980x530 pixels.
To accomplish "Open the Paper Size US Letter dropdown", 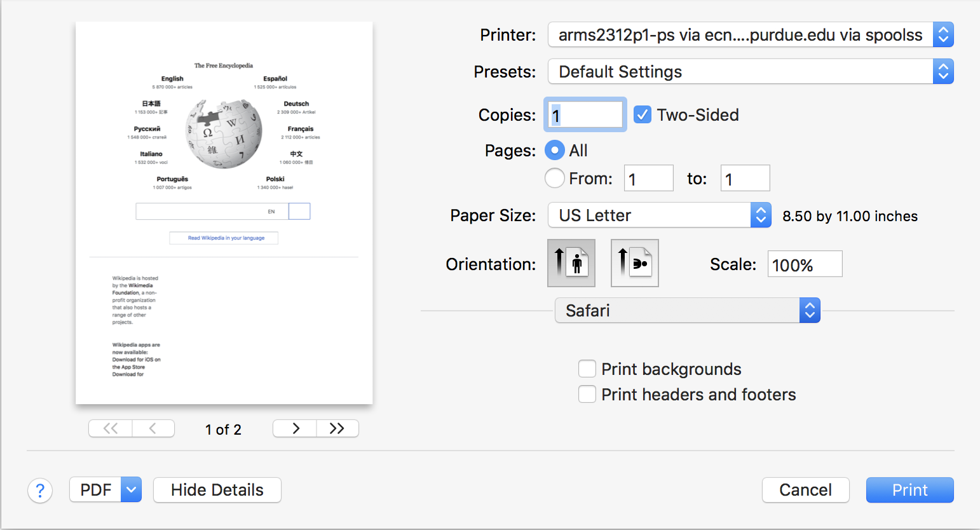I will click(659, 215).
